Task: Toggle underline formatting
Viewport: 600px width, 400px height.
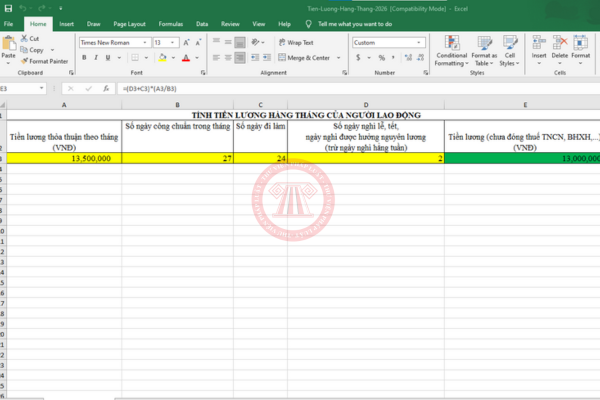Action: (x=108, y=58)
